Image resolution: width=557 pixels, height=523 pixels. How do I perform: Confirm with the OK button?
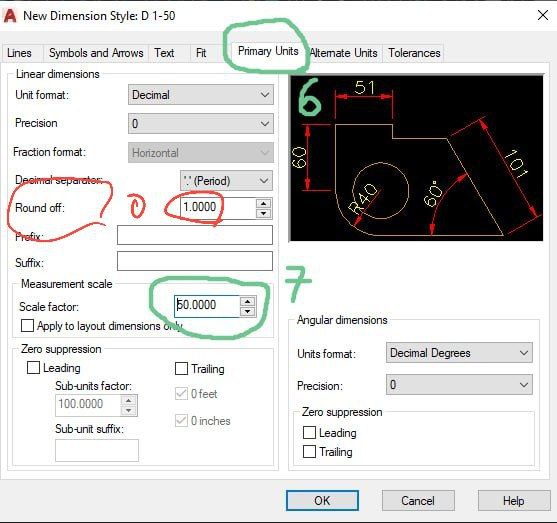322,501
